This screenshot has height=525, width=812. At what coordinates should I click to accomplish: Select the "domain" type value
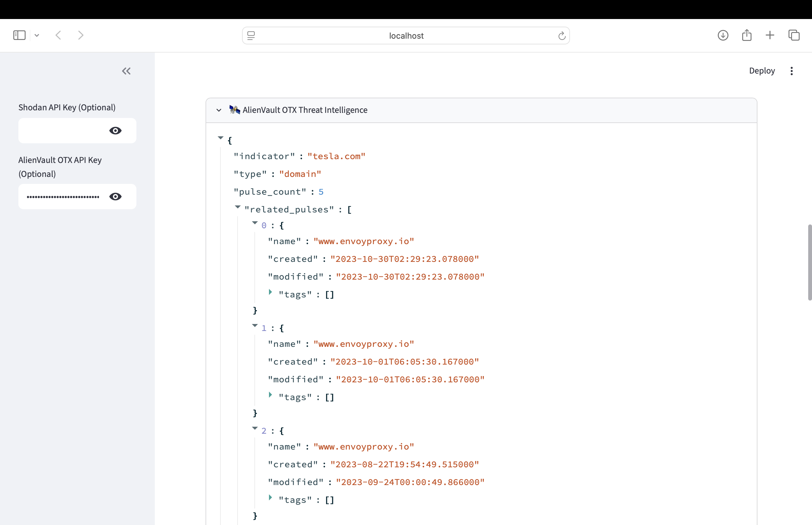[x=300, y=174]
